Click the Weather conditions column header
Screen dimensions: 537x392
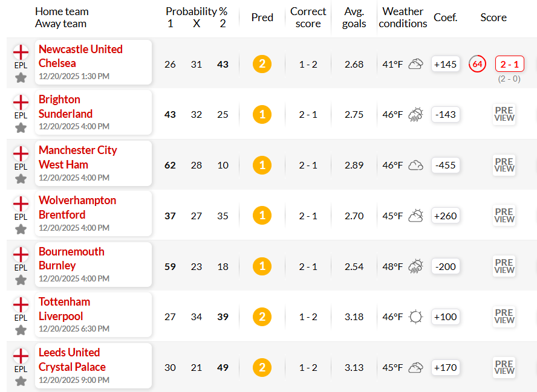point(403,18)
